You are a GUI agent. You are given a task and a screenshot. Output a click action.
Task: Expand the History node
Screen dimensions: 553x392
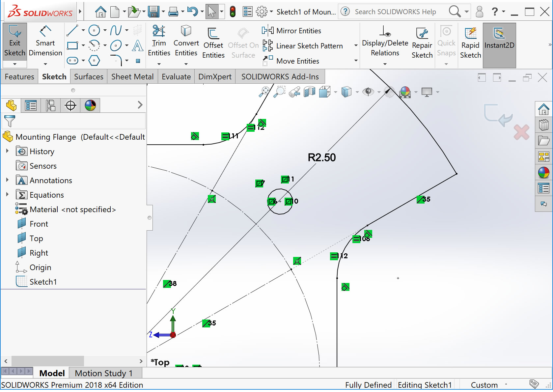tap(7, 151)
